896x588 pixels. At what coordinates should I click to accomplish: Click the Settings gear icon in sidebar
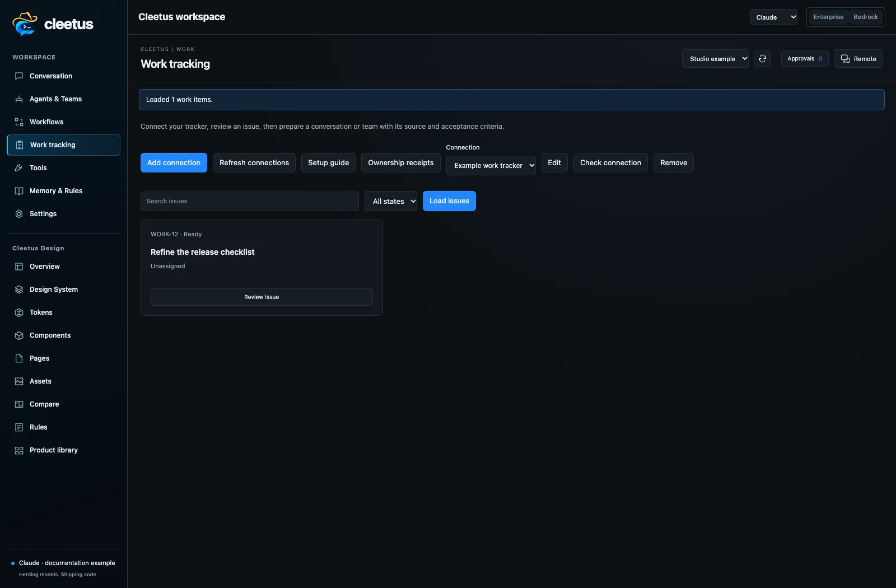[x=19, y=214]
